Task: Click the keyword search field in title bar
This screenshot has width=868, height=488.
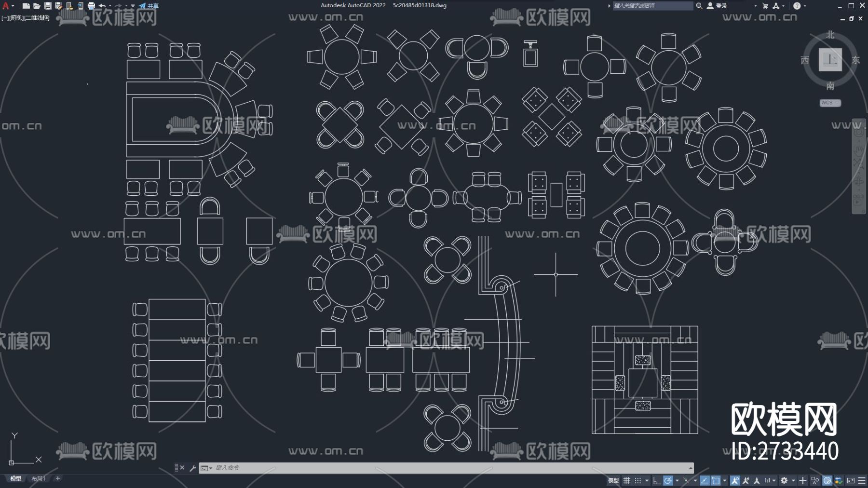Action: pos(653,6)
